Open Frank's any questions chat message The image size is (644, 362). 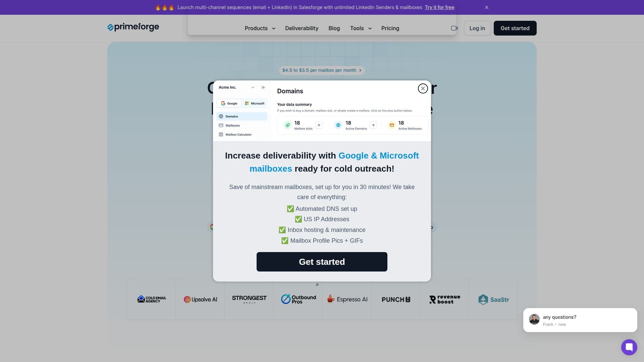[580, 320]
